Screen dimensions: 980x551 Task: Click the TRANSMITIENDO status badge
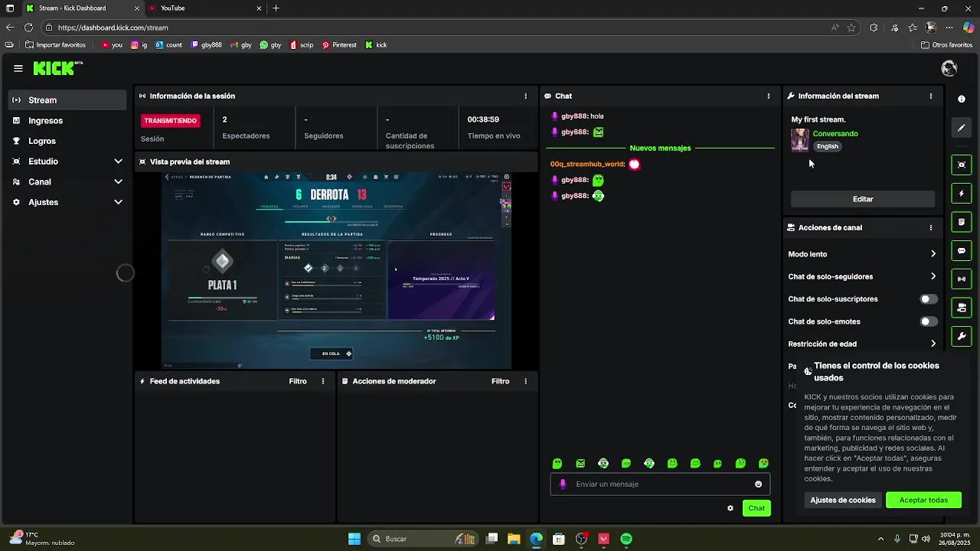(170, 121)
